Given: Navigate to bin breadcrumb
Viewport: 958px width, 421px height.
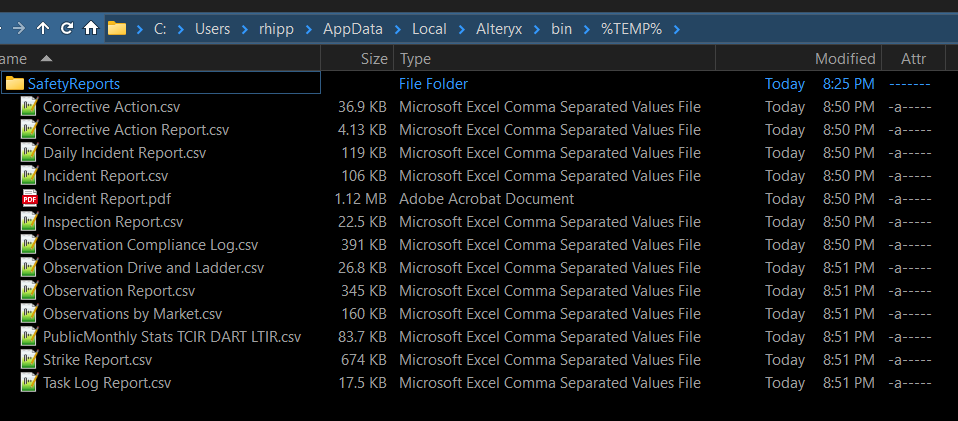Looking at the screenshot, I should coord(561,29).
